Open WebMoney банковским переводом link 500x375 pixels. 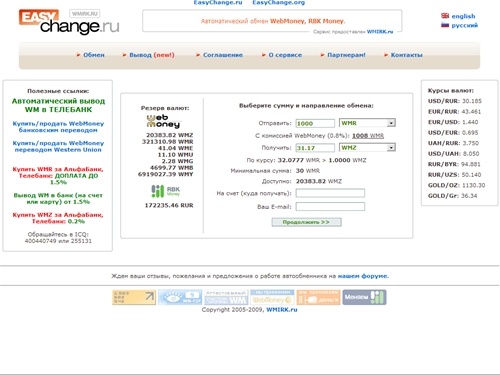click(58, 127)
